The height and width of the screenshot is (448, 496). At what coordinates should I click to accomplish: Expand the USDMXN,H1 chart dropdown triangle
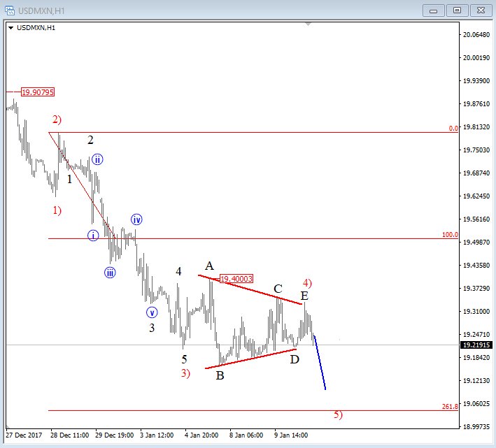click(10, 28)
